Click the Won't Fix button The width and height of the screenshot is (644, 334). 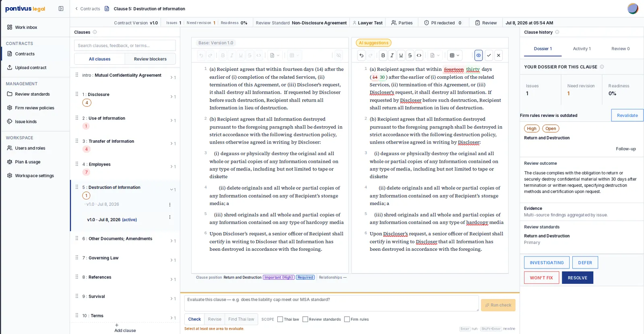click(x=541, y=278)
